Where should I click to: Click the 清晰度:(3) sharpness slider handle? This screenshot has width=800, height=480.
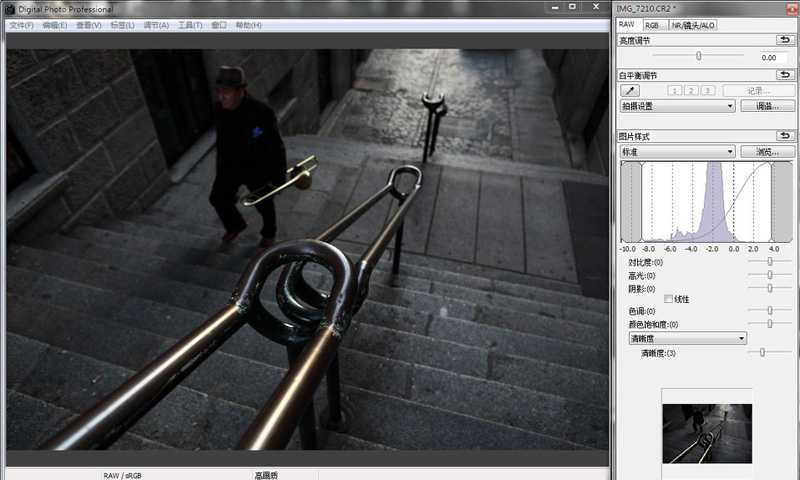pos(762,352)
